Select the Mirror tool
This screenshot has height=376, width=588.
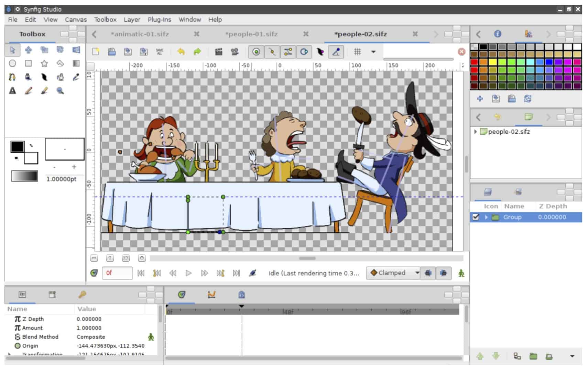click(76, 50)
